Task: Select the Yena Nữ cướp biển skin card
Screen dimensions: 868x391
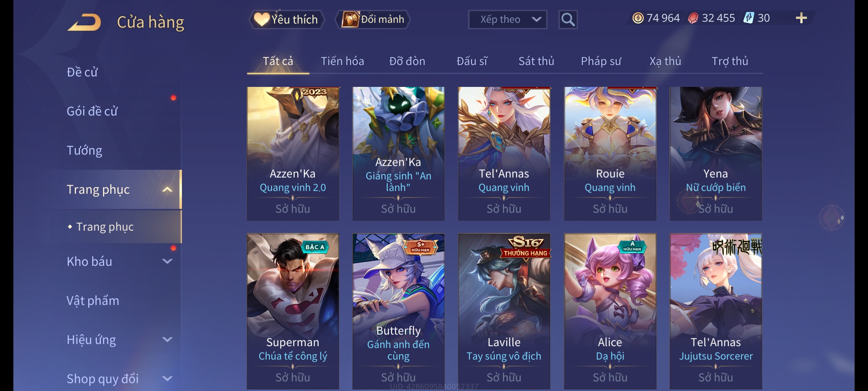Action: click(716, 154)
